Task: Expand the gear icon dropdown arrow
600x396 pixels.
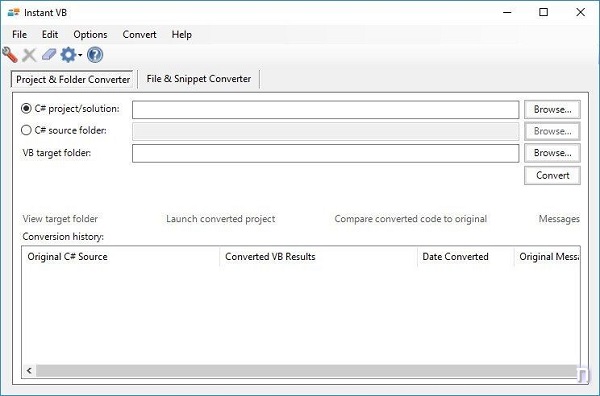Action: click(80, 55)
